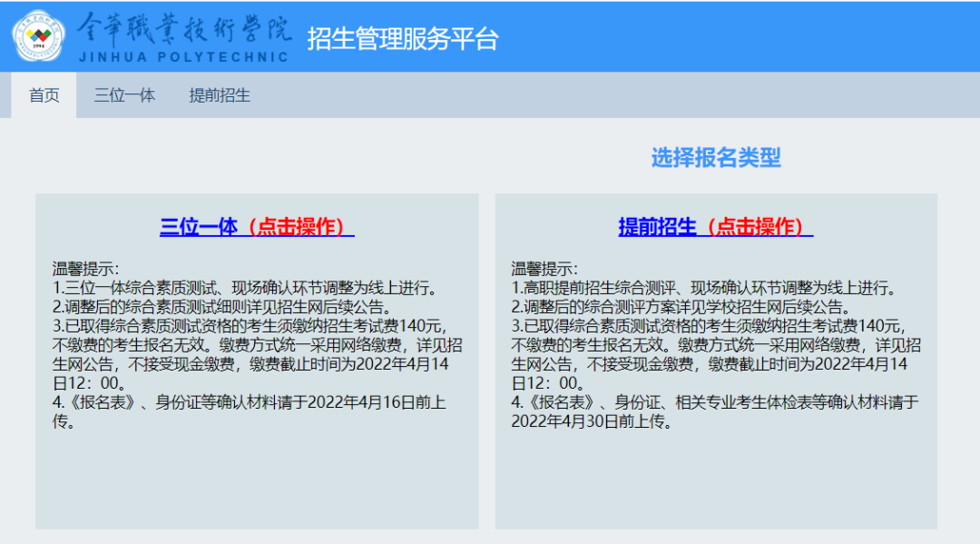Open the 提前招生 navigation tab
Viewport: 980px width, 544px height.
(220, 95)
